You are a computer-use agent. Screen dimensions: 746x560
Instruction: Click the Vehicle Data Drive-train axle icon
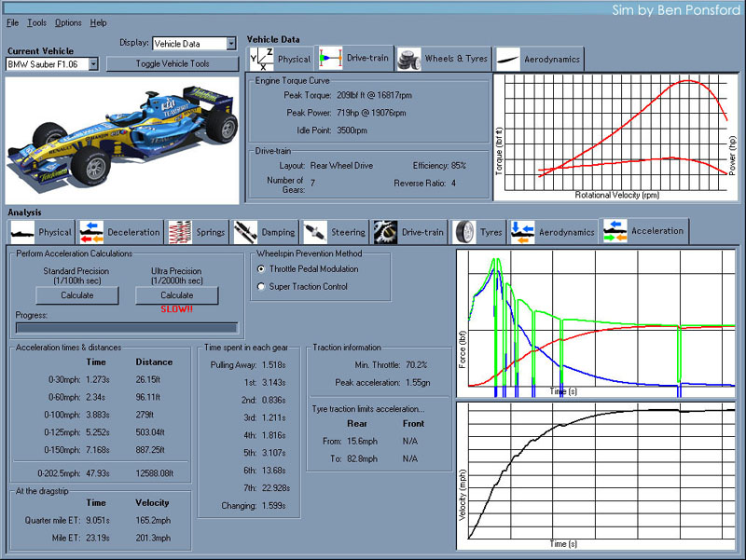coord(330,59)
